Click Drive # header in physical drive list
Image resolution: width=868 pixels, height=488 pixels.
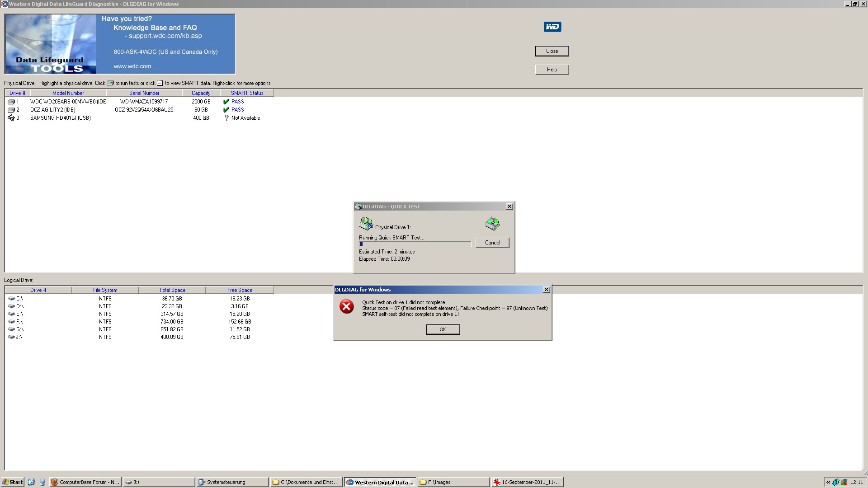click(x=18, y=93)
